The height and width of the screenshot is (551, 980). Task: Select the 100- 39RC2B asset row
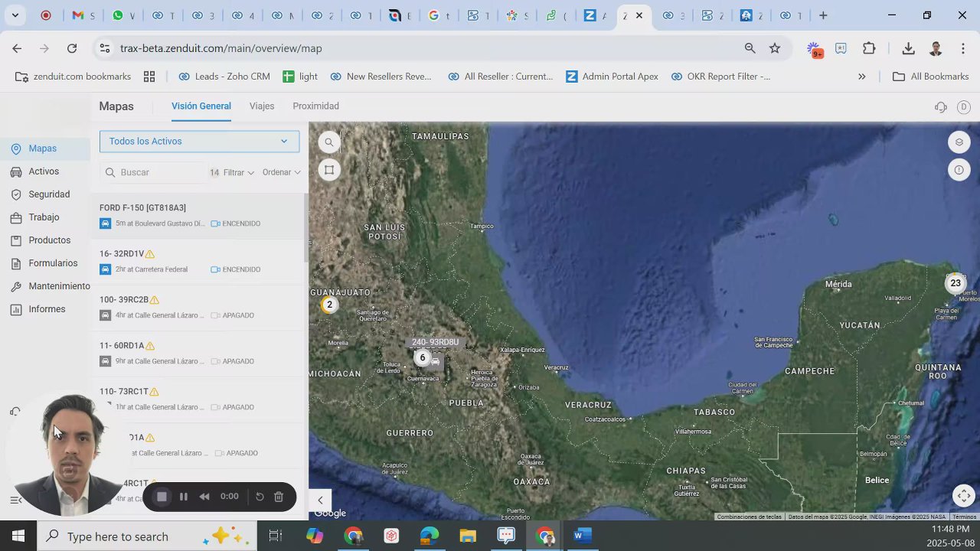click(x=199, y=308)
